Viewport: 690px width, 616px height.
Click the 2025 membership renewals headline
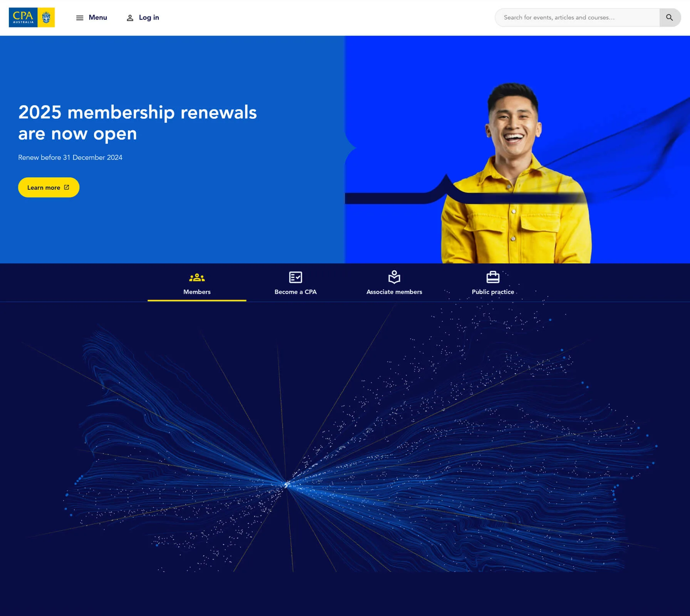click(137, 123)
